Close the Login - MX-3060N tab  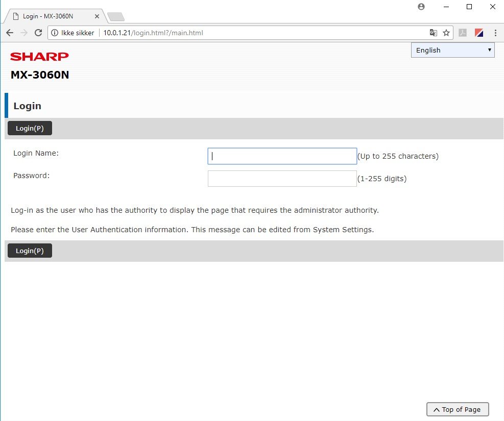tap(97, 16)
